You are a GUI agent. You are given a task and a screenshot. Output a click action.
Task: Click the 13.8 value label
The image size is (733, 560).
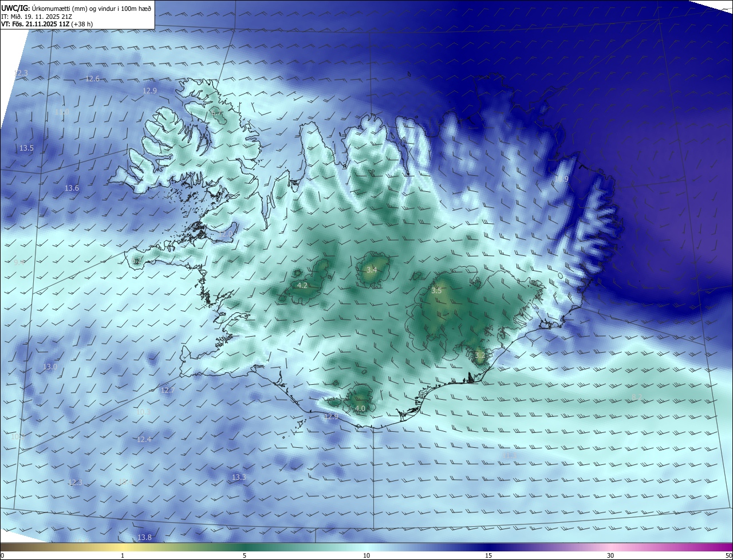pos(145,538)
